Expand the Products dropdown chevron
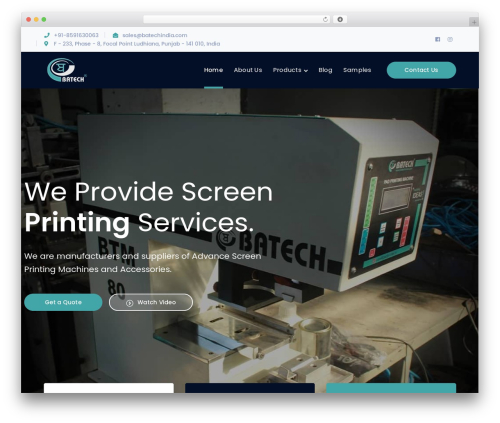 [306, 70]
